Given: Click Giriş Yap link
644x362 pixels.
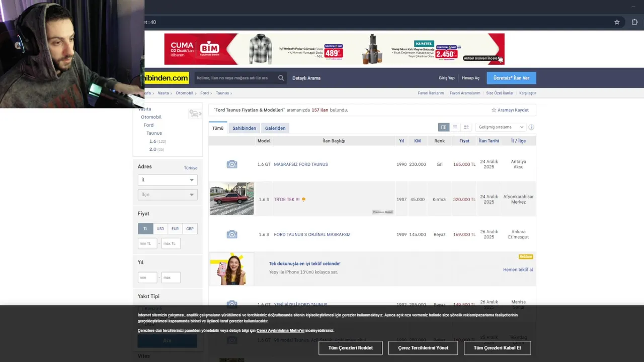Looking at the screenshot, I should (446, 78).
